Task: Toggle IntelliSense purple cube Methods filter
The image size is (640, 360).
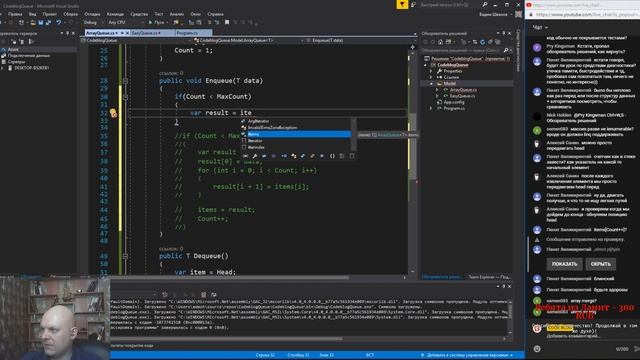Action: 273,156
